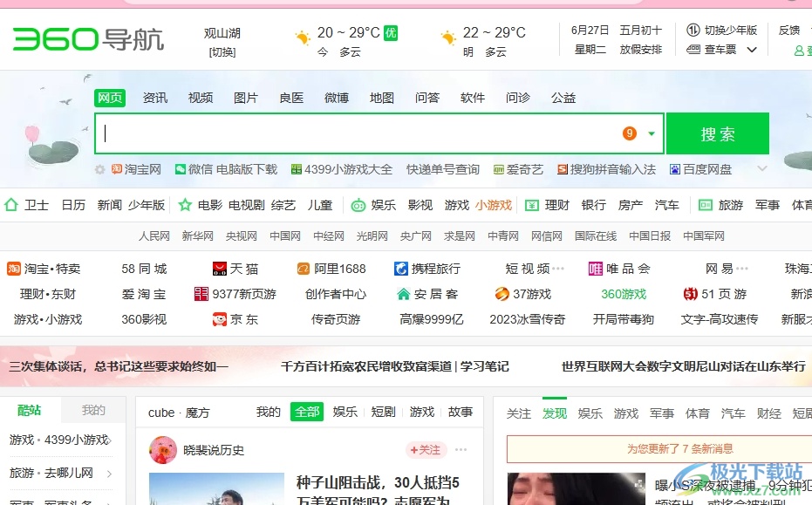Expand the 查车票 dropdown chevron
The width and height of the screenshot is (812, 505).
pos(752,51)
